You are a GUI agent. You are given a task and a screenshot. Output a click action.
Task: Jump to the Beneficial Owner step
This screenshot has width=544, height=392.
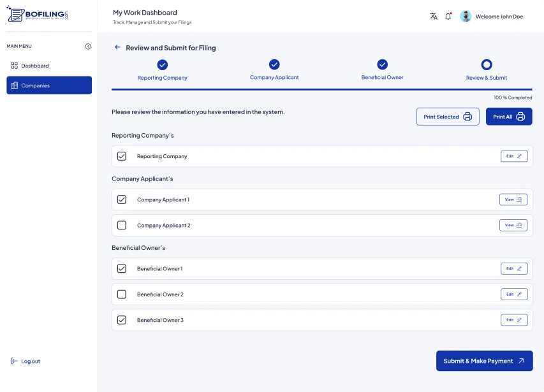pyautogui.click(x=382, y=70)
